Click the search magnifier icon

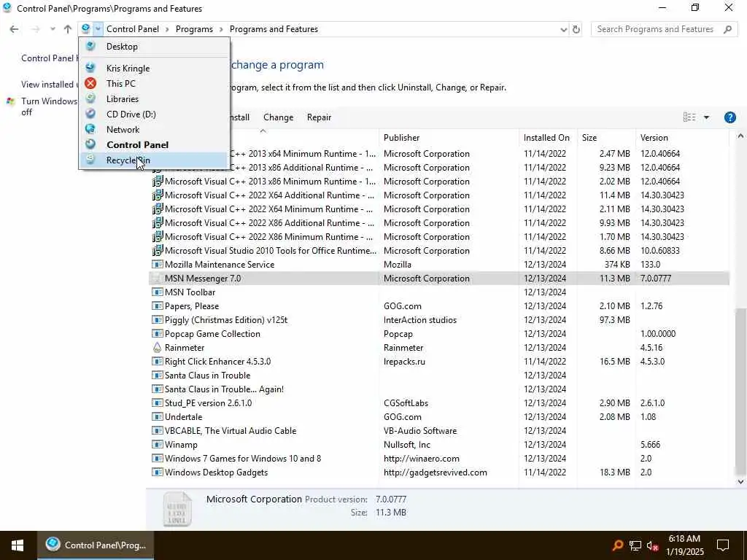click(727, 29)
